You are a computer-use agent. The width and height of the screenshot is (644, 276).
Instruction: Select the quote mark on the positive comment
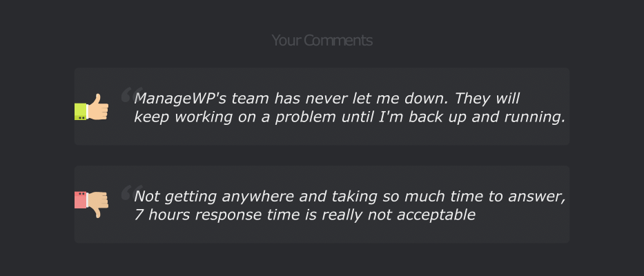[131, 94]
